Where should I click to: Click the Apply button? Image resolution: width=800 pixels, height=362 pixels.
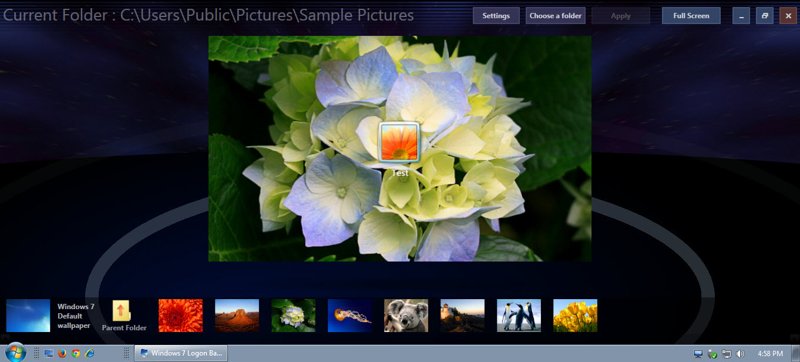pyautogui.click(x=620, y=16)
